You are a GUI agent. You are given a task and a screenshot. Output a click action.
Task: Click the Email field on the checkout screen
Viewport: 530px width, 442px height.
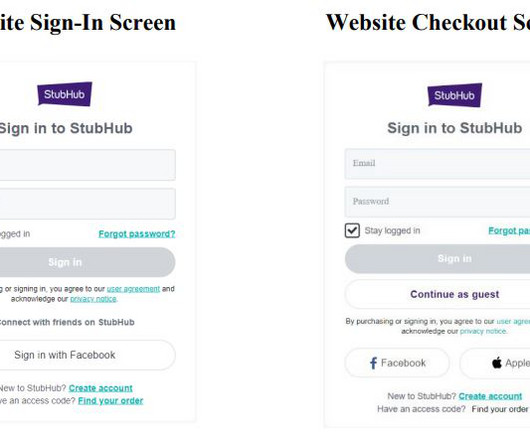[437, 164]
